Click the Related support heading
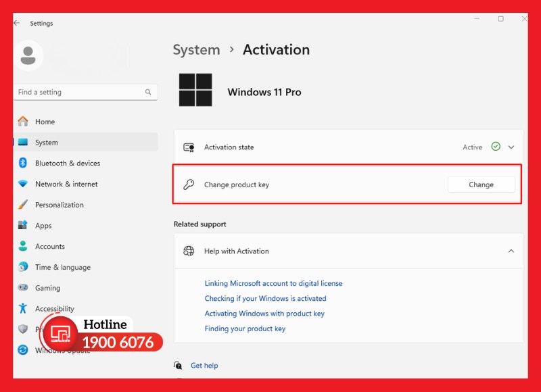Image resolution: width=541 pixels, height=392 pixels. click(199, 224)
